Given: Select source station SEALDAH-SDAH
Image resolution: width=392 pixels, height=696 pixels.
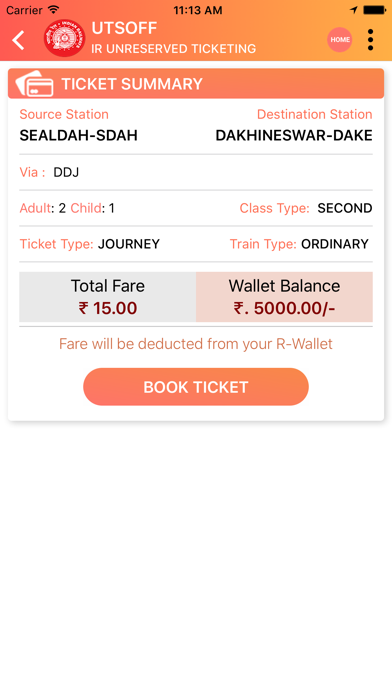Looking at the screenshot, I should coord(79,135).
